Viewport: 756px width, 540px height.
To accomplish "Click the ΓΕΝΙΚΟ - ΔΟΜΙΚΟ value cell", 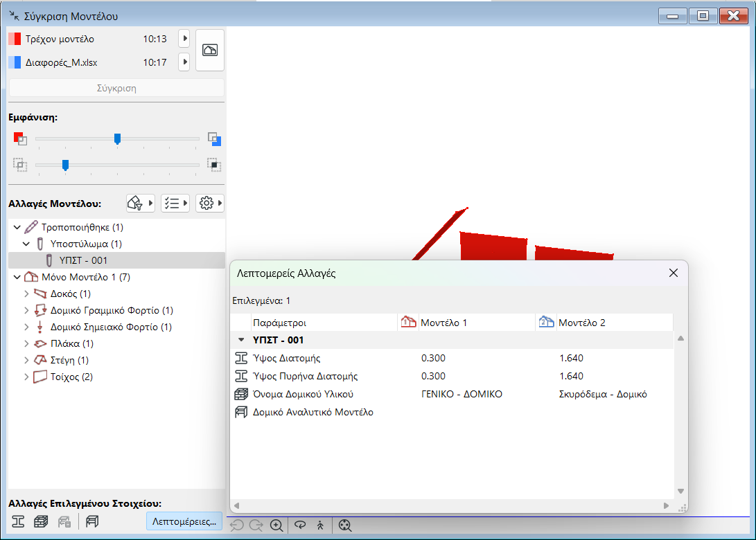I will (x=461, y=394).
